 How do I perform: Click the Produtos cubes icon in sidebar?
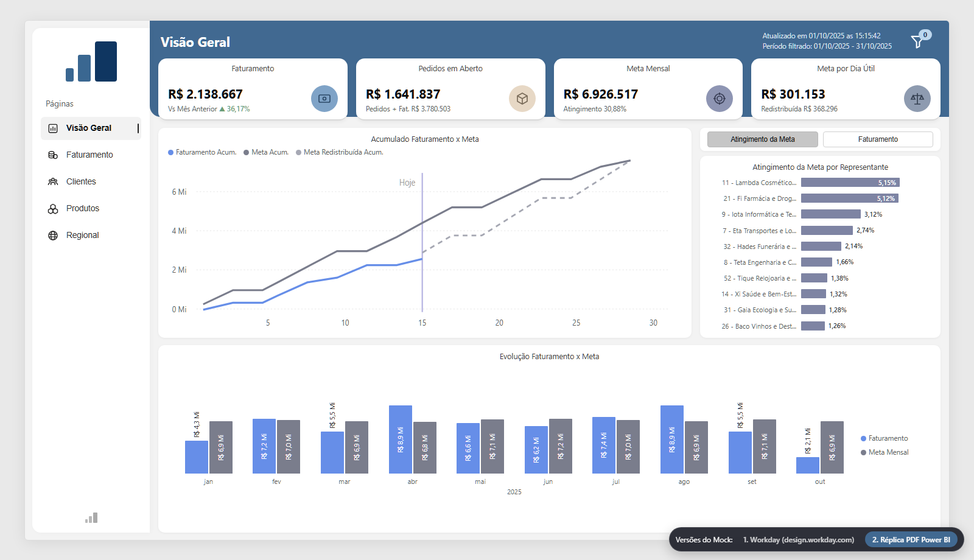53,209
